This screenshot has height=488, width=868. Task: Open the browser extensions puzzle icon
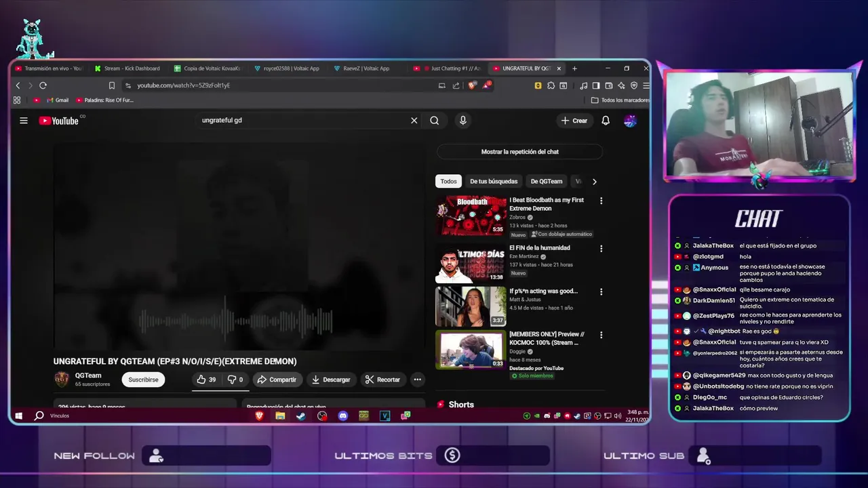551,85
